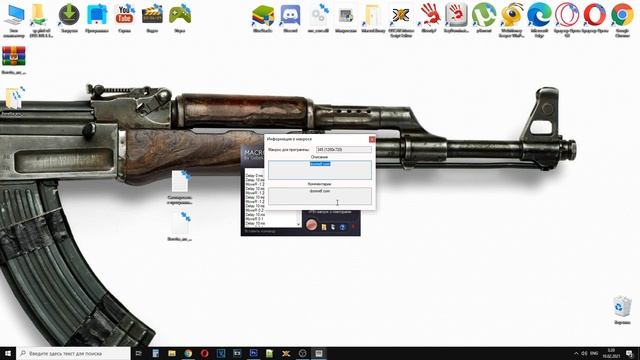This screenshot has height=360, width=640.
Task: Select the WinRAR archive desktop icon
Action: [x=14, y=60]
